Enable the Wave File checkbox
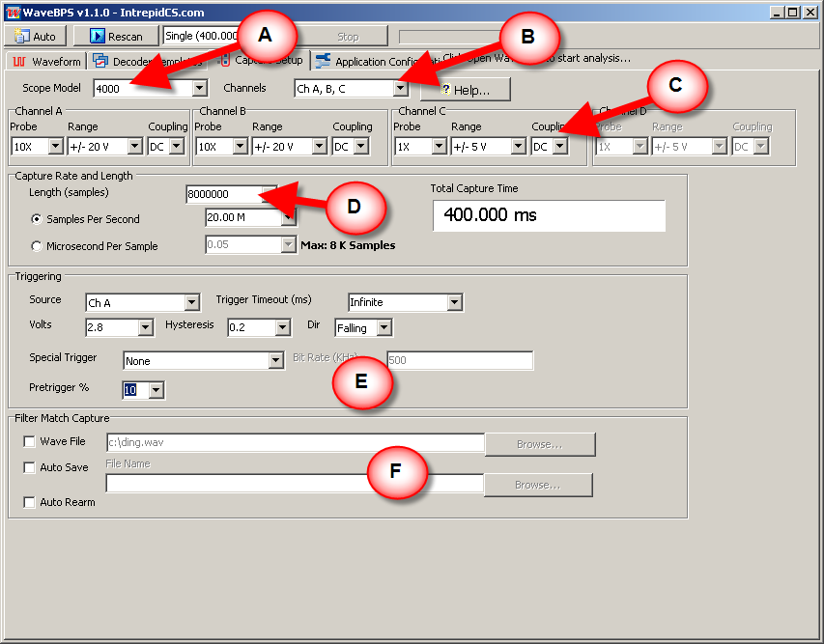 click(x=30, y=442)
